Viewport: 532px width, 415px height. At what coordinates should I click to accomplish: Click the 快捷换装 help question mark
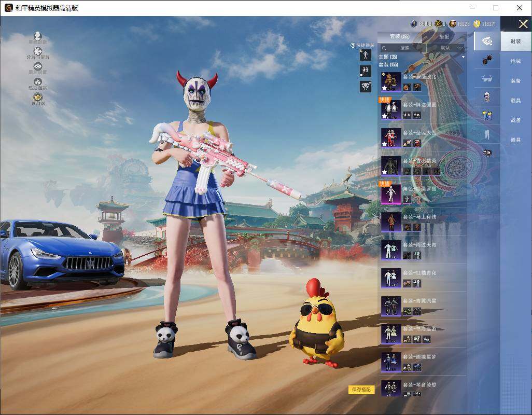point(353,45)
